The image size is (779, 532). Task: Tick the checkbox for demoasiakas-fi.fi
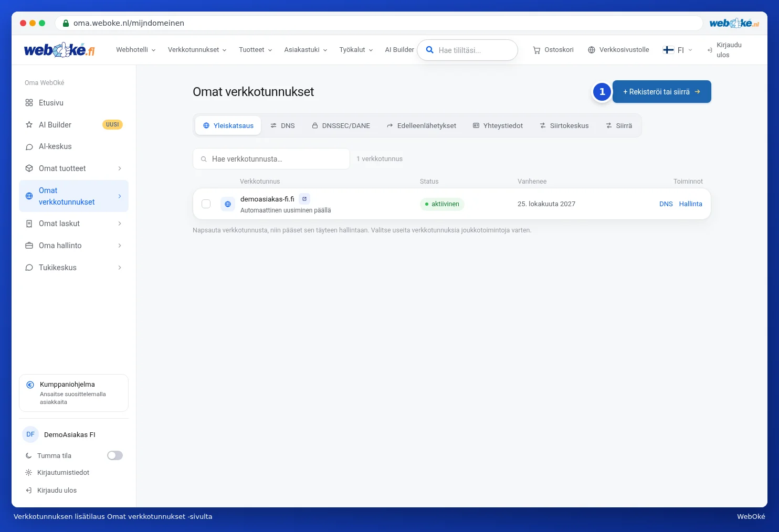pos(206,204)
